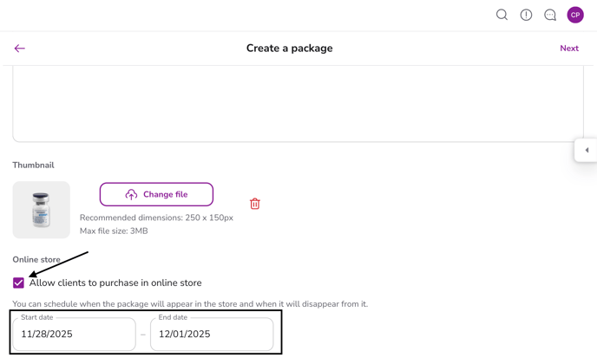
Task: Click the 'Online store' section label
Action: coord(36,259)
